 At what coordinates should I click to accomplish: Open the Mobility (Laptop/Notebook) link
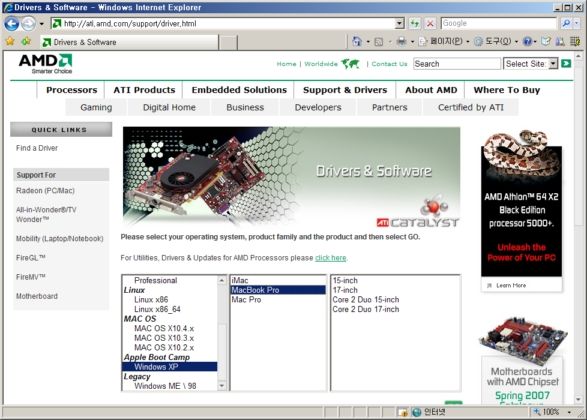pyautogui.click(x=60, y=238)
